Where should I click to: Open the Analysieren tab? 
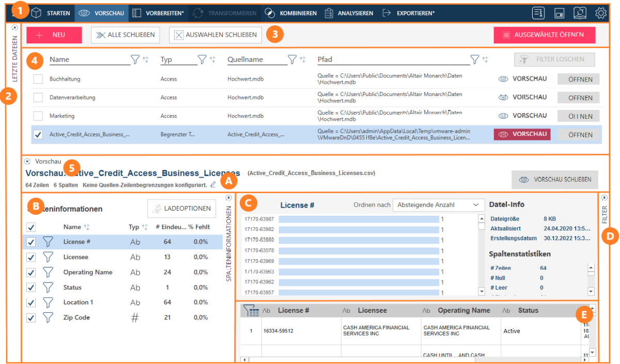pos(349,13)
